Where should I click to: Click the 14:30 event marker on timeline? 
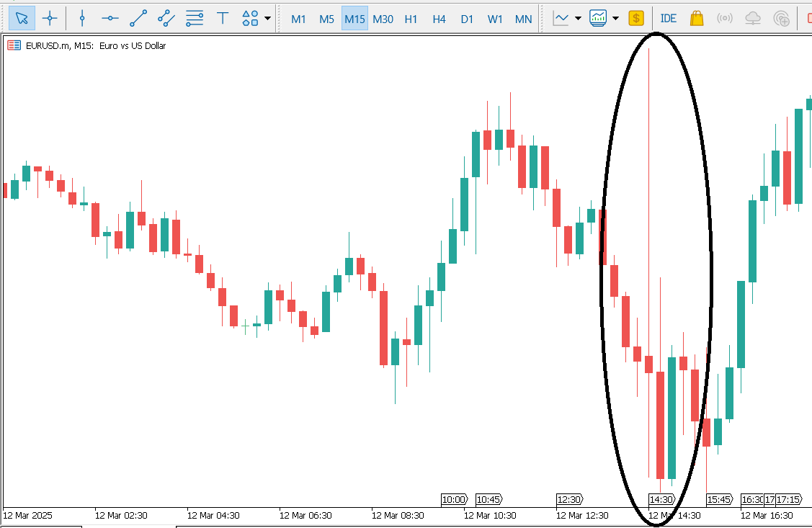pyautogui.click(x=661, y=499)
